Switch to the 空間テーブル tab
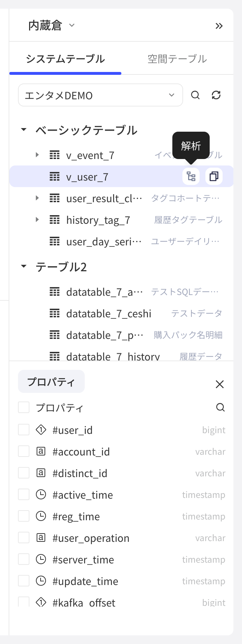Viewport: 242px width, 644px height. (177, 59)
